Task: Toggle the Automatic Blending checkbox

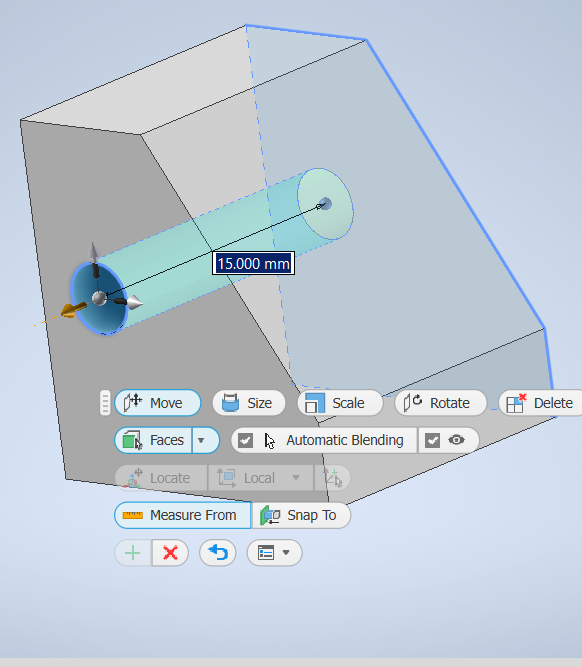Action: [245, 440]
